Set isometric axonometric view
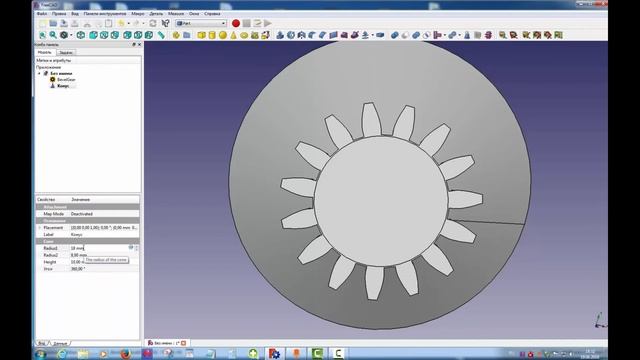The width and height of the screenshot is (640, 360). click(x=81, y=35)
